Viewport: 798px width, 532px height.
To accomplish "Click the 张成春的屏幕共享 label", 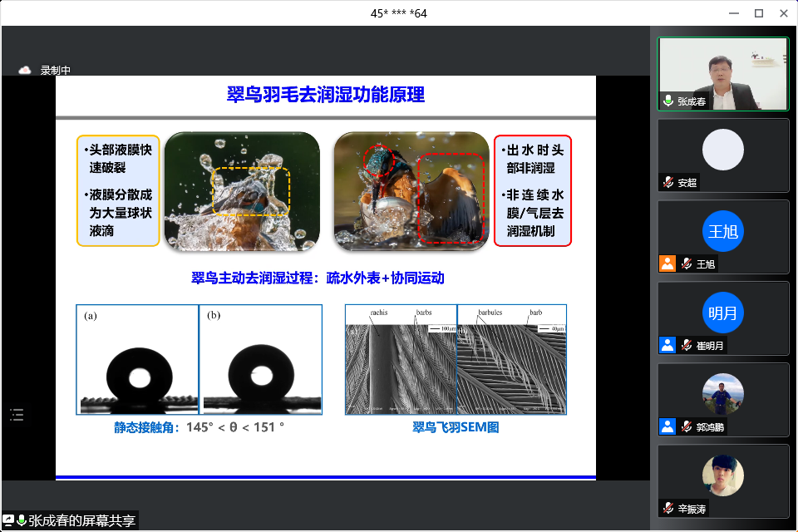I will click(81, 520).
